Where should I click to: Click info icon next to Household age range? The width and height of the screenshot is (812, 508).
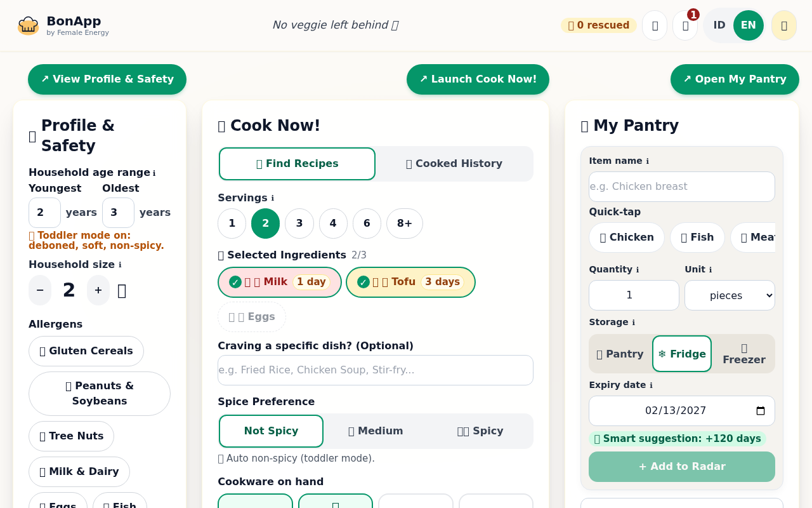pos(154,173)
